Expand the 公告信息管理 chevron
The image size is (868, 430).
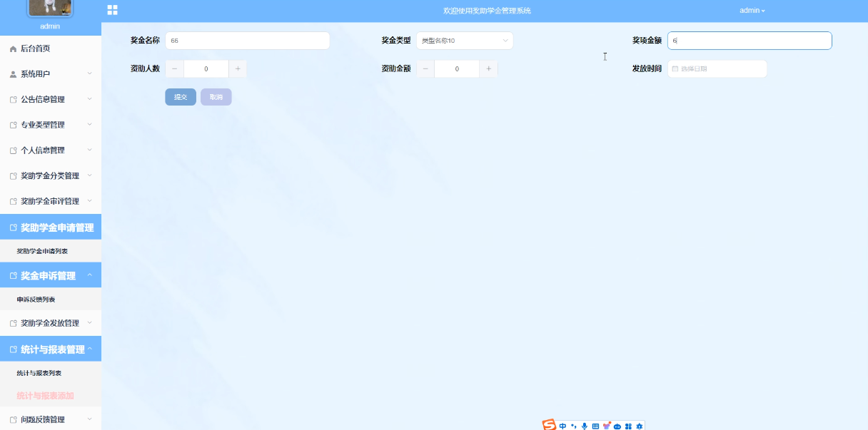pyautogui.click(x=89, y=99)
